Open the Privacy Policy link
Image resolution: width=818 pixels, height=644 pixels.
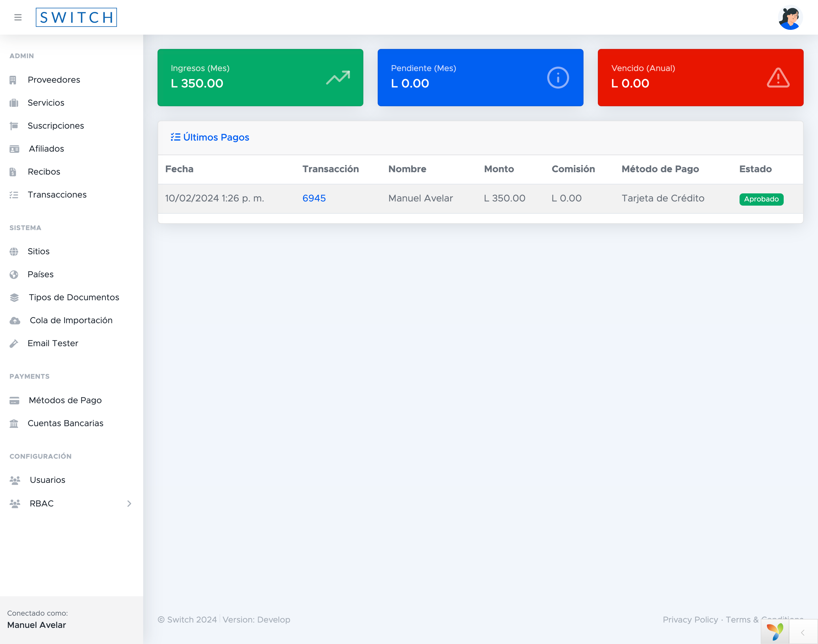point(690,620)
